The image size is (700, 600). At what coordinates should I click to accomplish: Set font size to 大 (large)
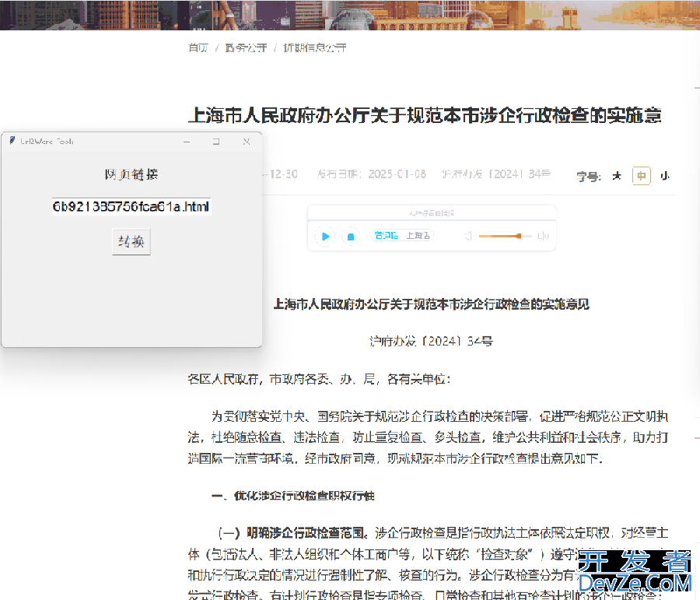[617, 177]
